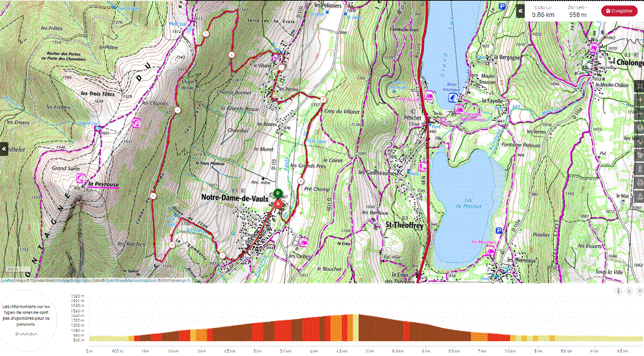Open the map layers selector icon
This screenshot has width=644, height=356.
pos(640,127)
